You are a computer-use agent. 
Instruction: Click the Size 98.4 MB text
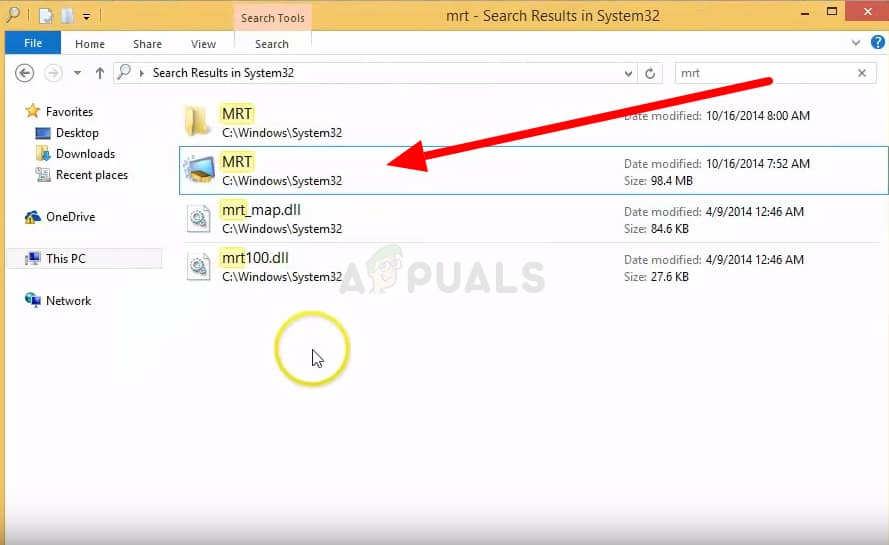(x=658, y=181)
